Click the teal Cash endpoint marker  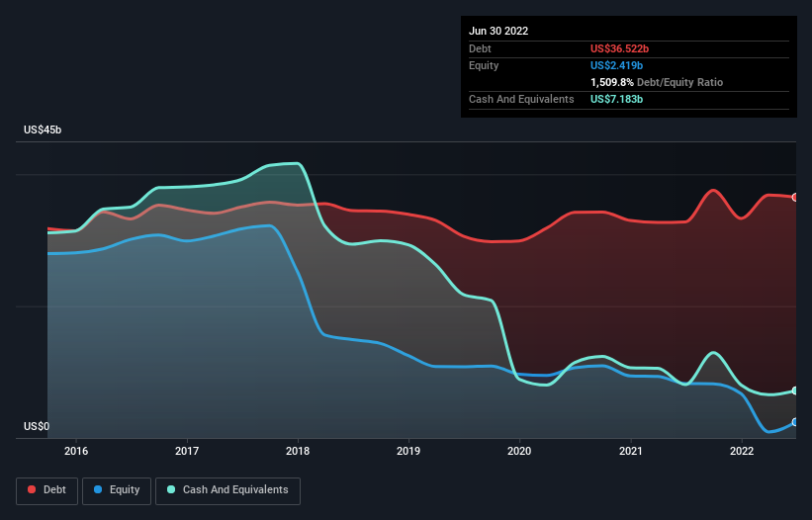click(x=795, y=390)
